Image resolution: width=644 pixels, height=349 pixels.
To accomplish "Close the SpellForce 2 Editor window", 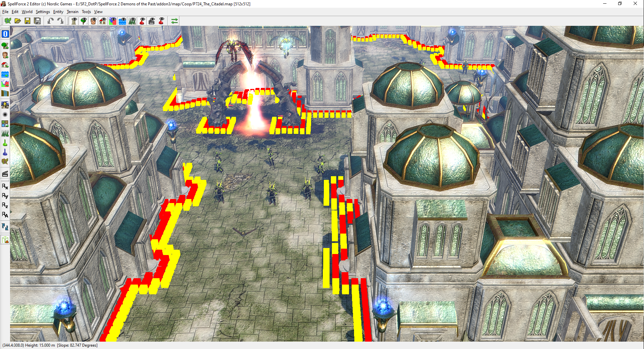I will tap(635, 4).
